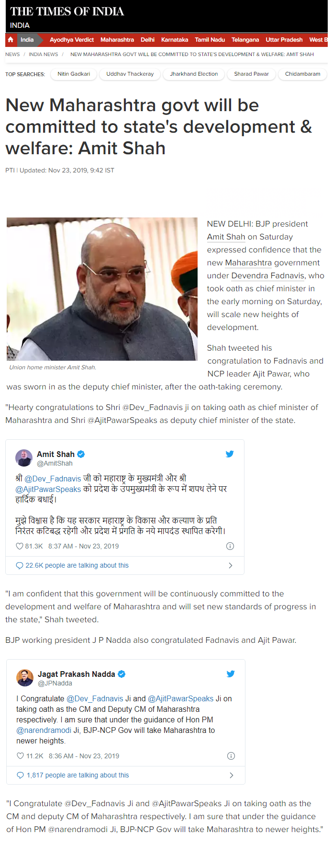The width and height of the screenshot is (333, 868).
Task: Expand 22.6K people talking chevron
Action: [231, 565]
